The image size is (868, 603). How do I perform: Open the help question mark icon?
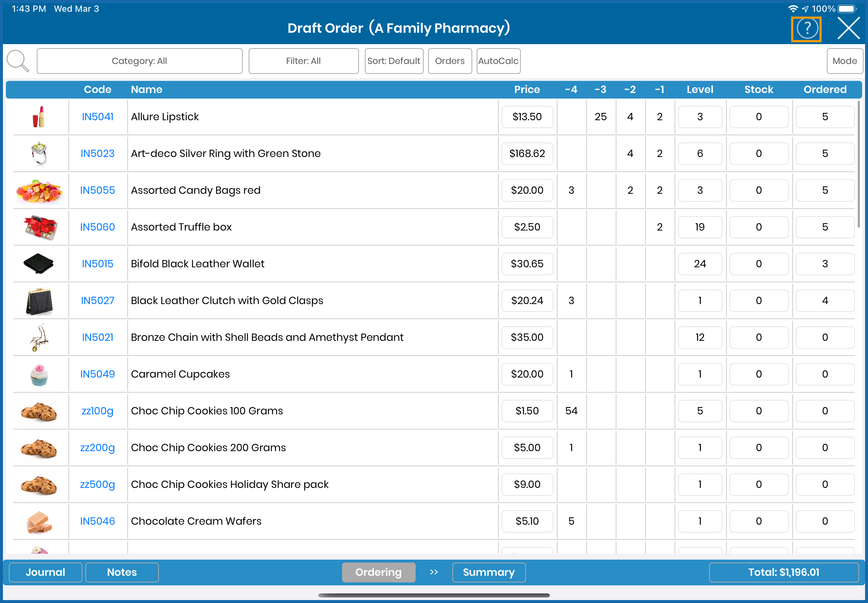[x=807, y=29]
